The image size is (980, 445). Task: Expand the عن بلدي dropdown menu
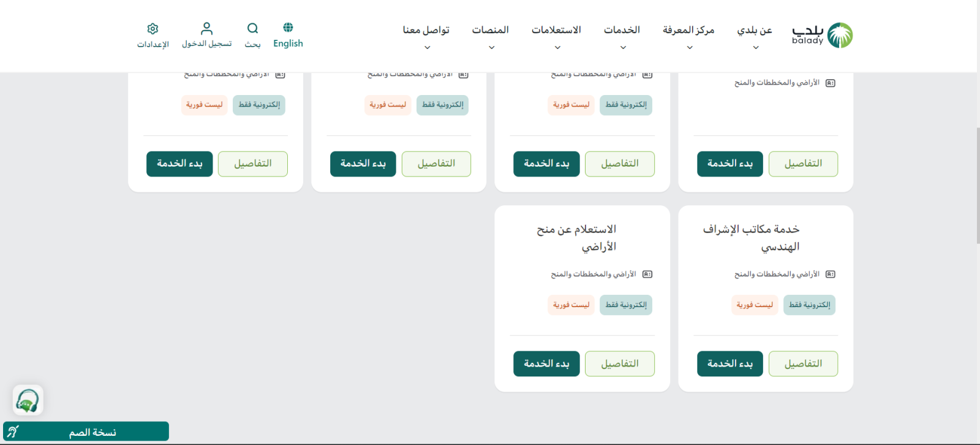755,36
